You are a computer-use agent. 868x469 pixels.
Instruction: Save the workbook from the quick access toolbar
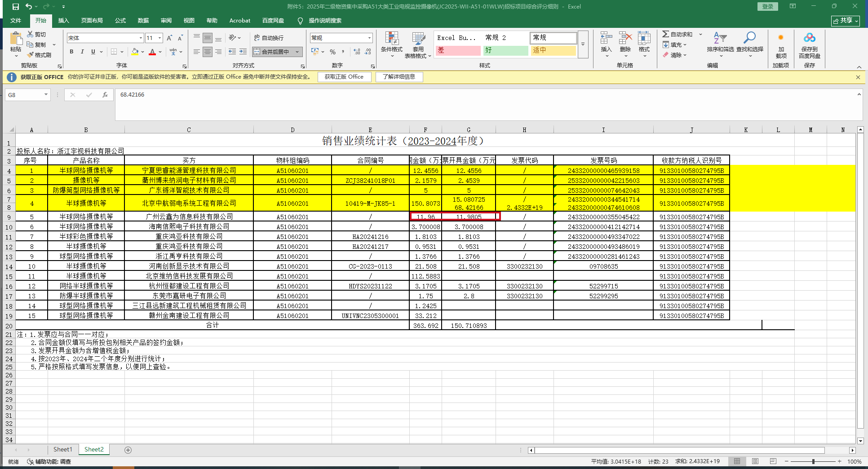tap(16, 7)
